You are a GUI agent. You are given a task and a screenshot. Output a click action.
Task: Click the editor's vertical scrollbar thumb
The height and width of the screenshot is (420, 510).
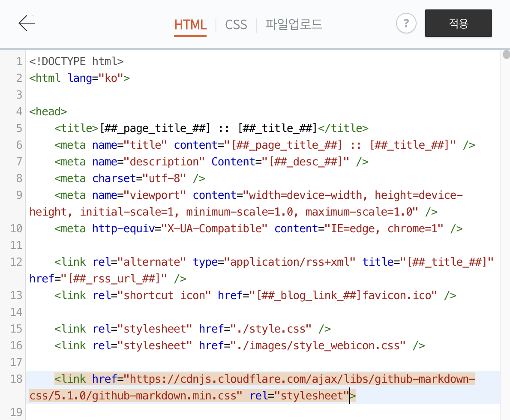(x=507, y=54)
